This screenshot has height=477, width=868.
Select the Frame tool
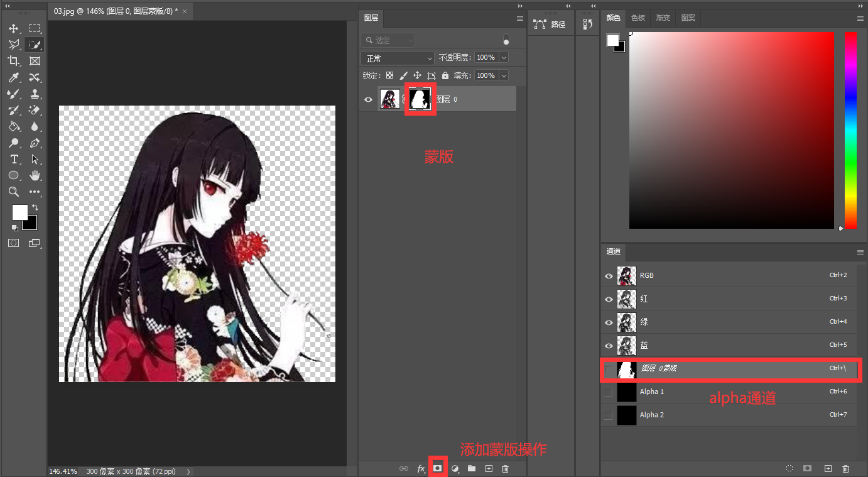35,61
